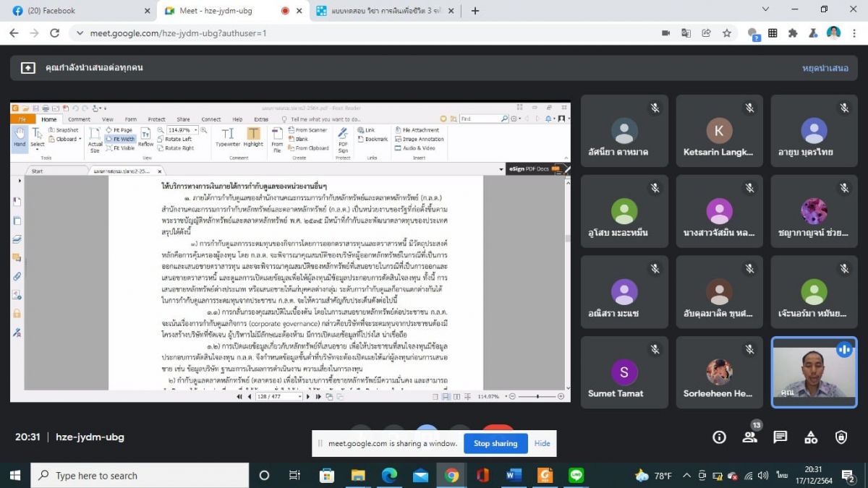Image resolution: width=868 pixels, height=488 pixels.
Task: Click the share page icon in address bar
Action: (x=706, y=33)
